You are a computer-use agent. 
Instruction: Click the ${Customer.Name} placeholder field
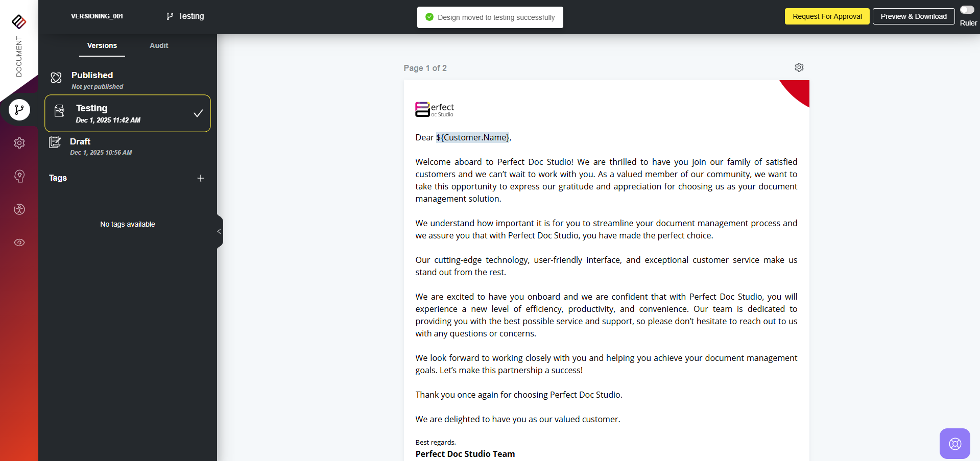point(472,137)
